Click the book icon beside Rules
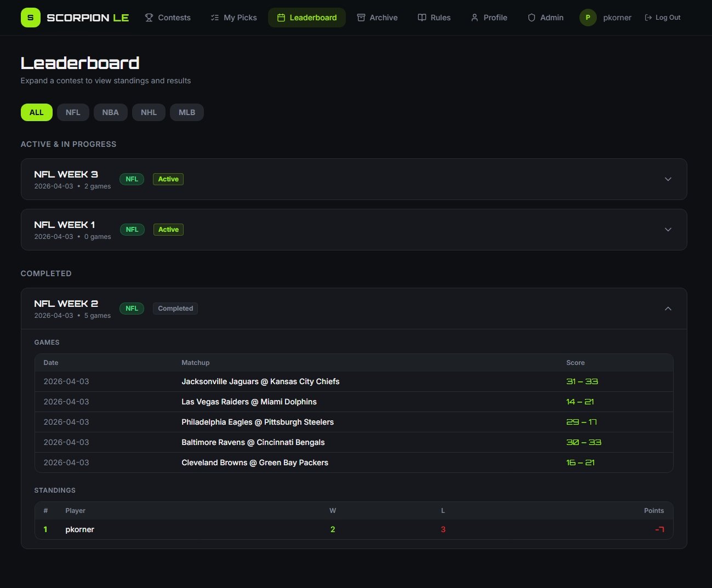 [x=422, y=18]
